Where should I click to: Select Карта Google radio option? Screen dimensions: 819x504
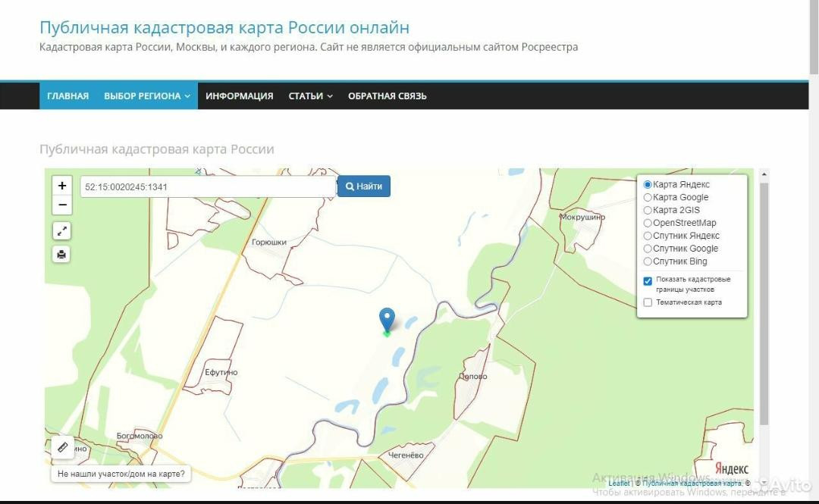click(x=648, y=198)
